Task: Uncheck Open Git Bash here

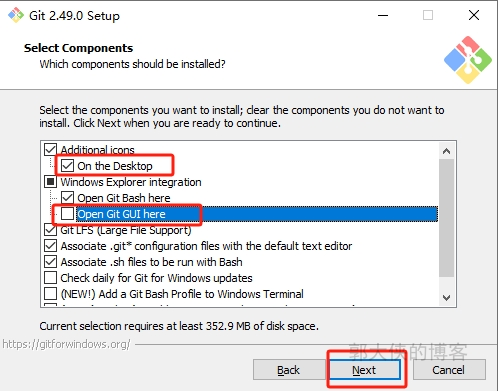Action: tap(67, 198)
